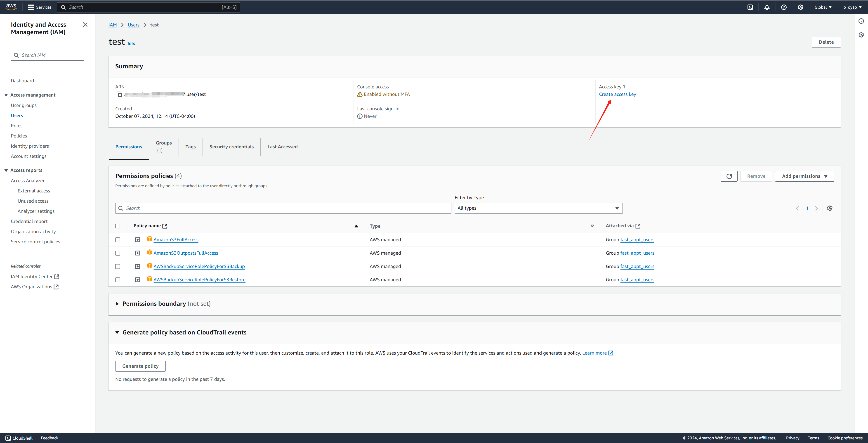Refresh the permissions policies list

729,176
